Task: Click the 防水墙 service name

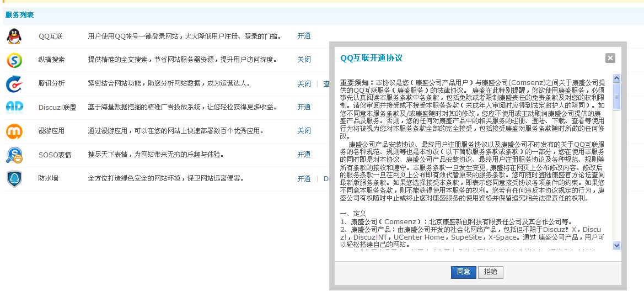Action: (x=48, y=179)
